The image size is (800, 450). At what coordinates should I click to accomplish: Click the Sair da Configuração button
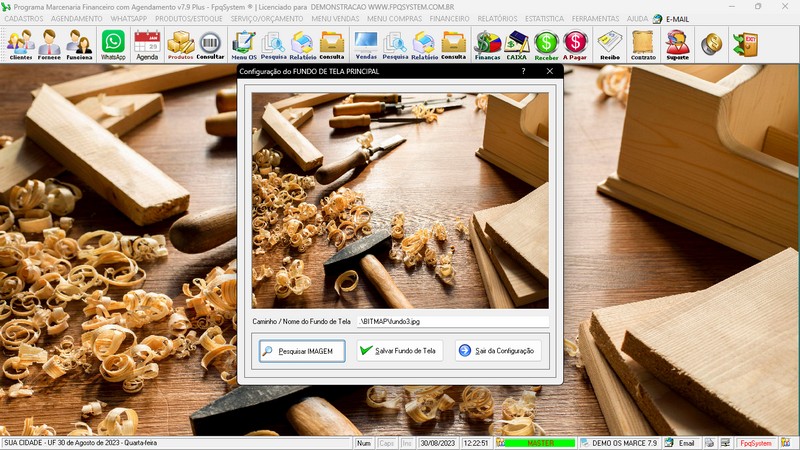[498, 351]
